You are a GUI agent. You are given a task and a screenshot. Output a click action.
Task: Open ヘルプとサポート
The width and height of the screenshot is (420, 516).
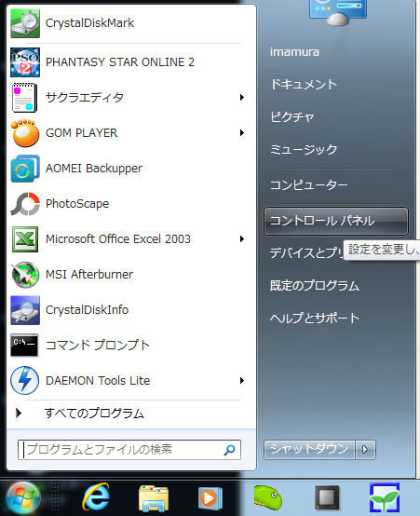(x=315, y=318)
